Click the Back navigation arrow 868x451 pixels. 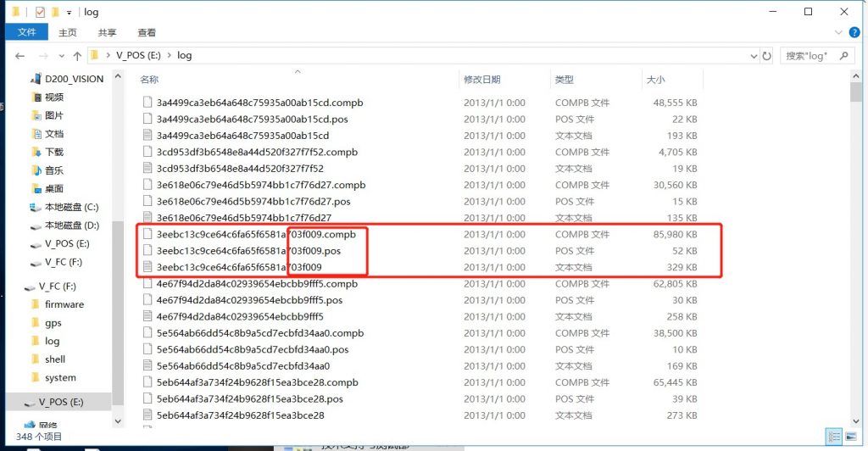(20, 56)
